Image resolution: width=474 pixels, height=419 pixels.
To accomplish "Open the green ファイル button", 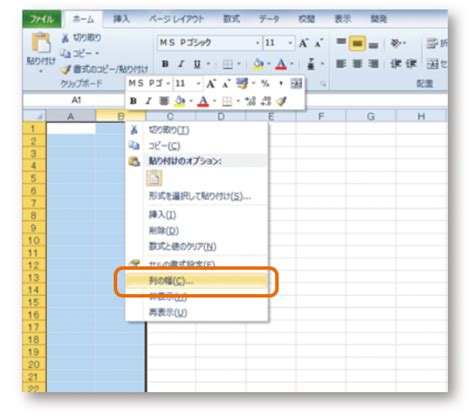I will pos(42,19).
